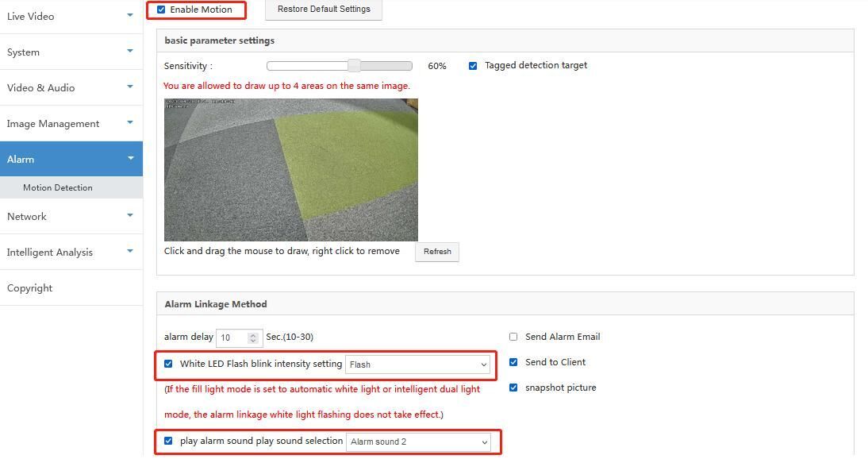This screenshot has width=868, height=459.
Task: Select the Motion Detection submenu item
Action: [58, 187]
